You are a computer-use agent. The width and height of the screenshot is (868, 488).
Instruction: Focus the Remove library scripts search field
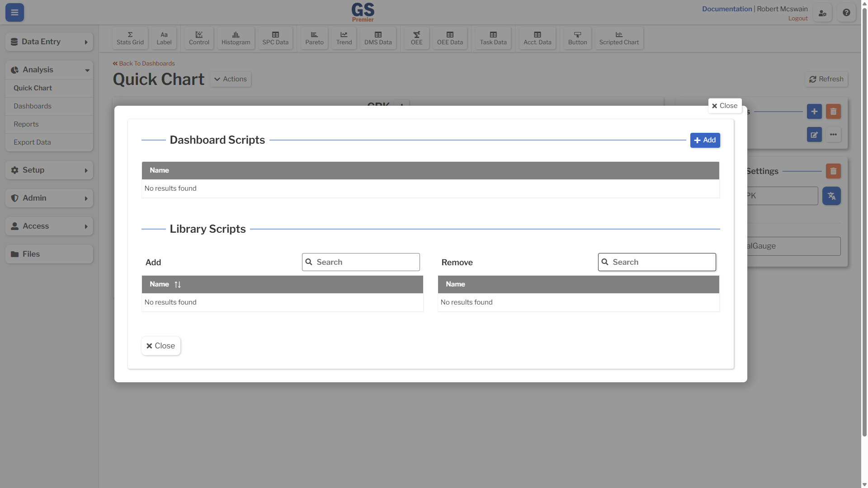pos(657,262)
